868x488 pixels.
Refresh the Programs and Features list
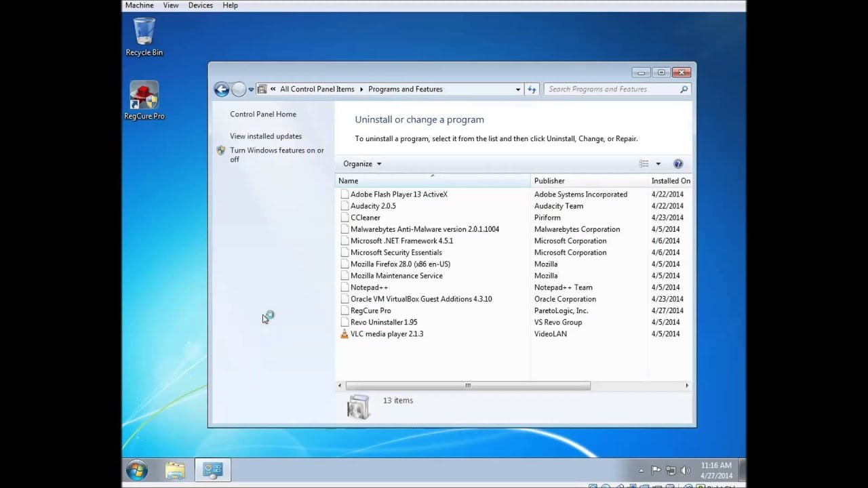[x=532, y=89]
